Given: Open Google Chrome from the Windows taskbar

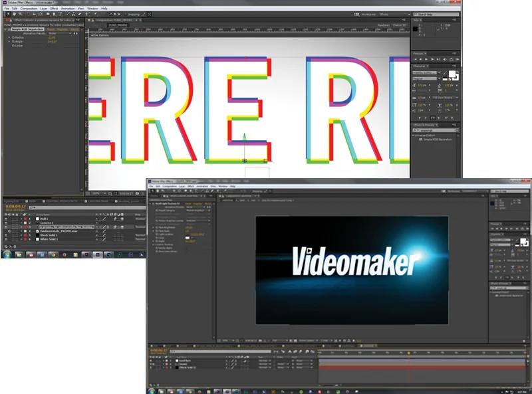Looking at the screenshot, I should pos(53,254).
